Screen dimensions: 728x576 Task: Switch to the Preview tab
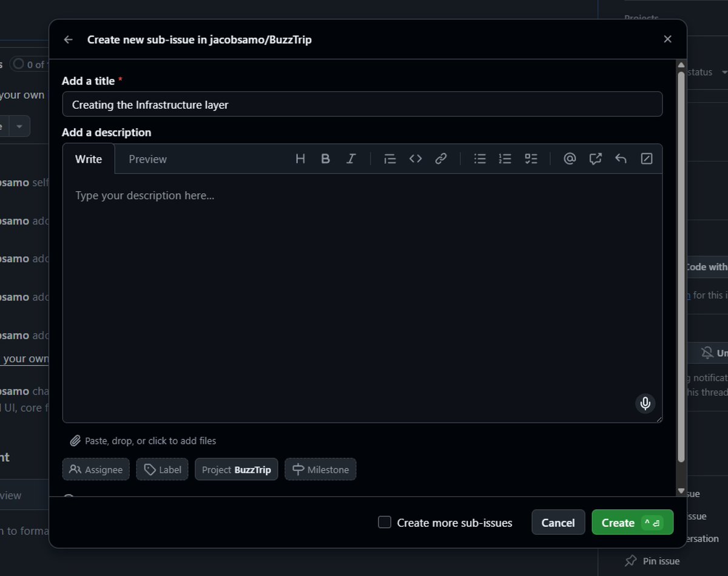[x=147, y=158]
